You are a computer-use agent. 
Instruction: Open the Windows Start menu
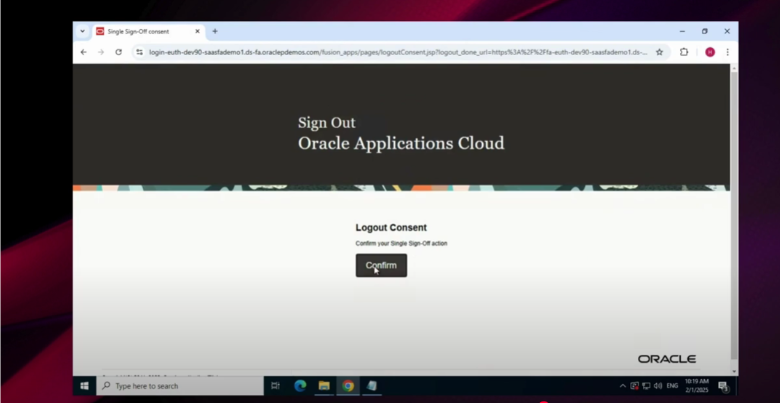click(x=84, y=385)
